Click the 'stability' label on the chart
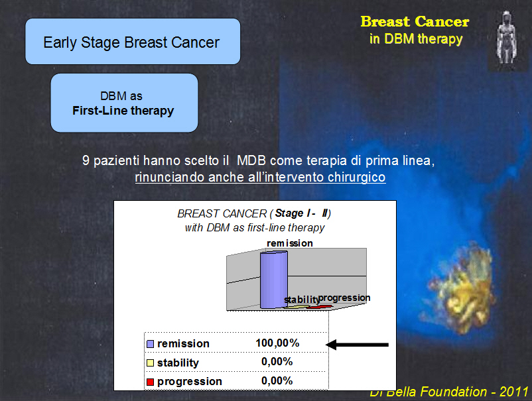 tap(301, 300)
